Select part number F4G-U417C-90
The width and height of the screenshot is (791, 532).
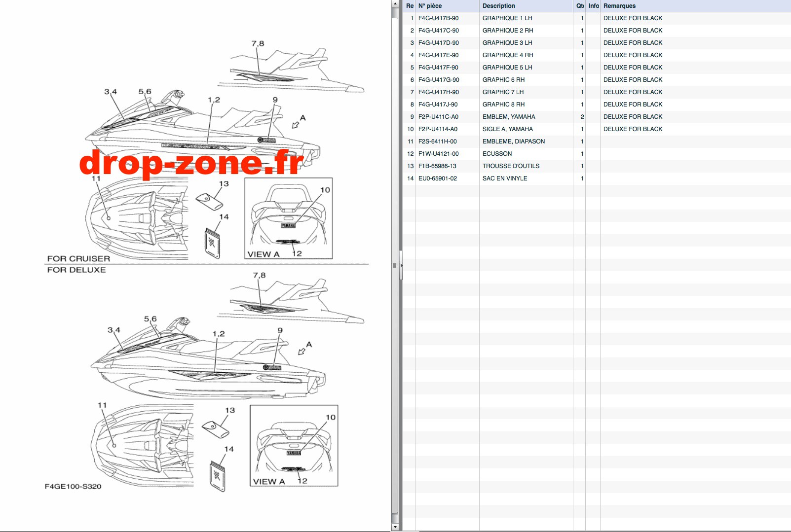tap(438, 31)
